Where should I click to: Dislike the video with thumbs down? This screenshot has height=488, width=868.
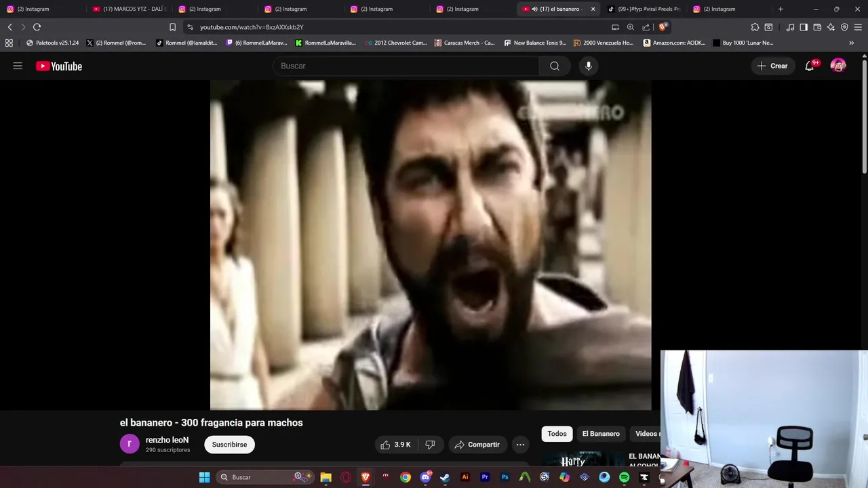[x=430, y=445]
